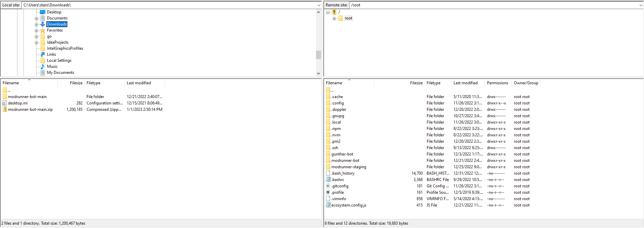Sort remote files by Owner/Group column
The width and height of the screenshot is (644, 228).
[x=526, y=83]
